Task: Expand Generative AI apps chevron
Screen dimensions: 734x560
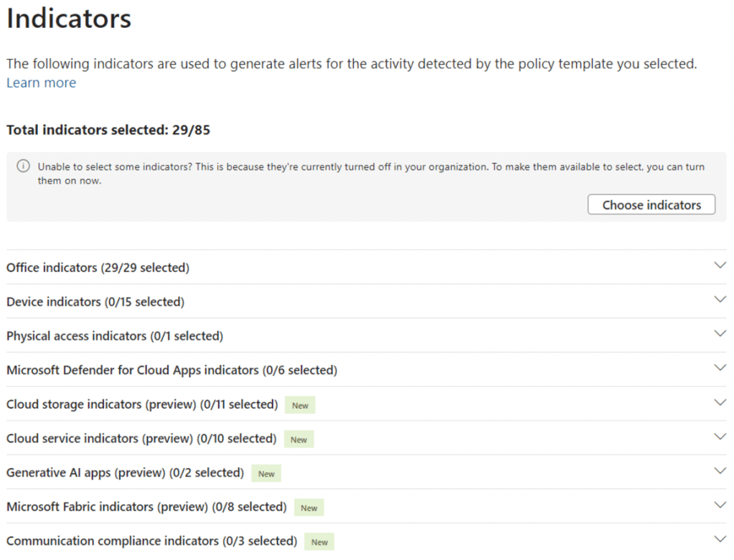Action: 720,471
